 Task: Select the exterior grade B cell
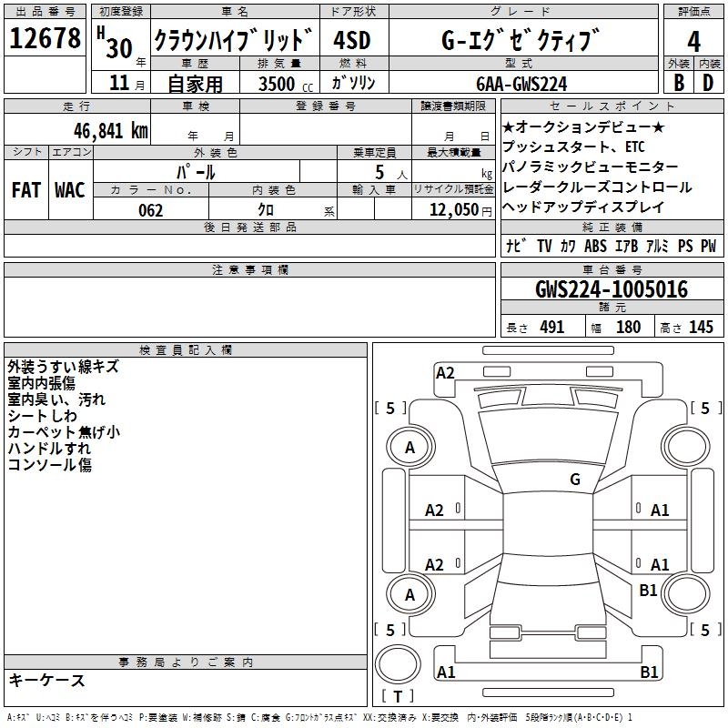click(678, 83)
